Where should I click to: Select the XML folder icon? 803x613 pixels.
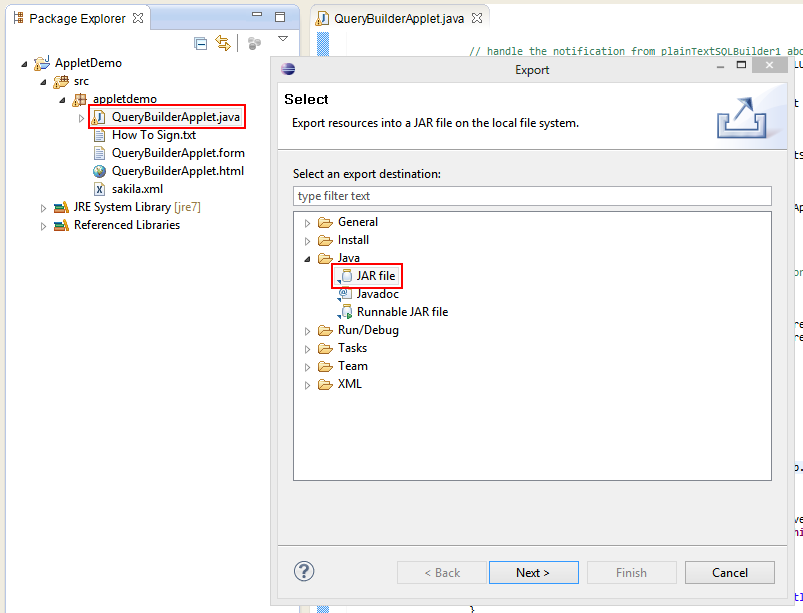pos(325,384)
